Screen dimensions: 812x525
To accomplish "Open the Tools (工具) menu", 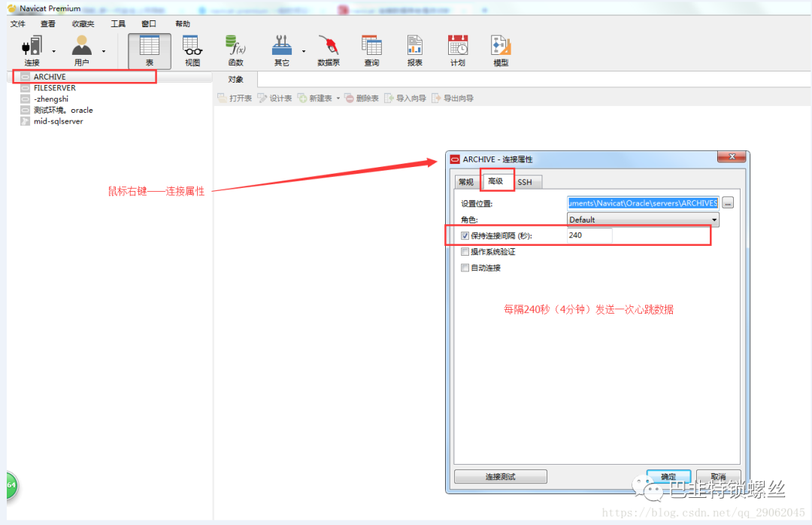I will point(118,24).
